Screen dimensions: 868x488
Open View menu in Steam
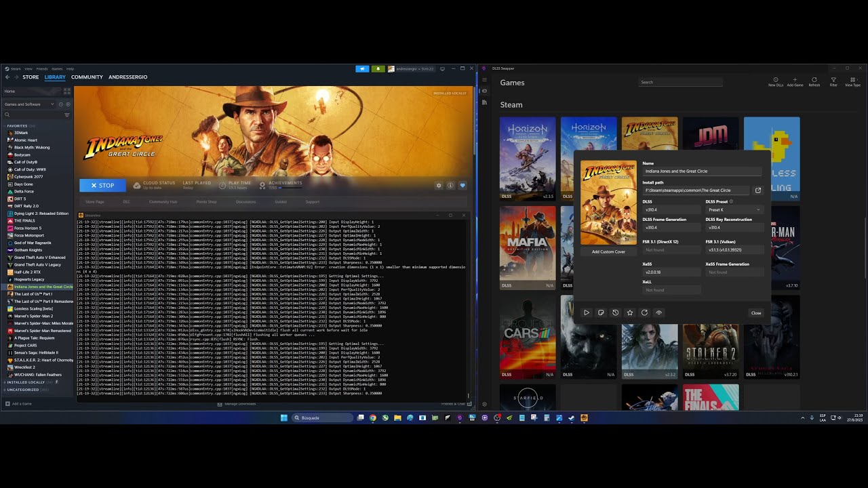tap(28, 69)
